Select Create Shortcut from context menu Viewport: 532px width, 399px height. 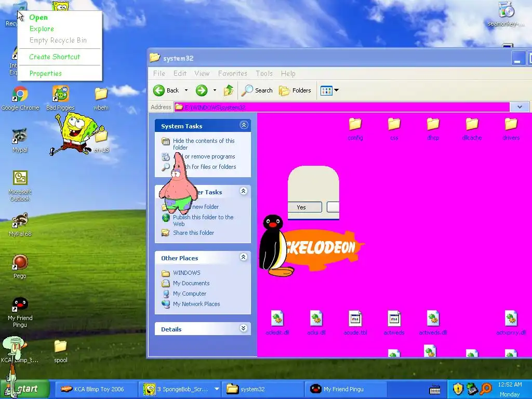pos(60,57)
